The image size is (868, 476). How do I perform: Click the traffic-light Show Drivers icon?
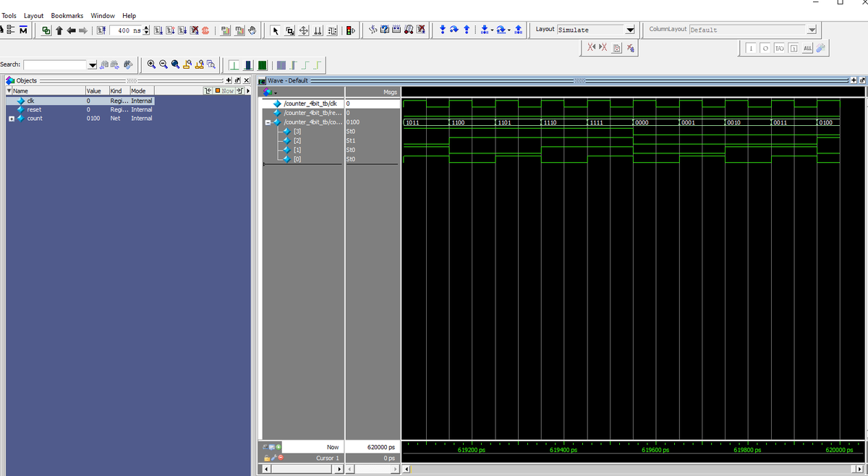(x=351, y=30)
